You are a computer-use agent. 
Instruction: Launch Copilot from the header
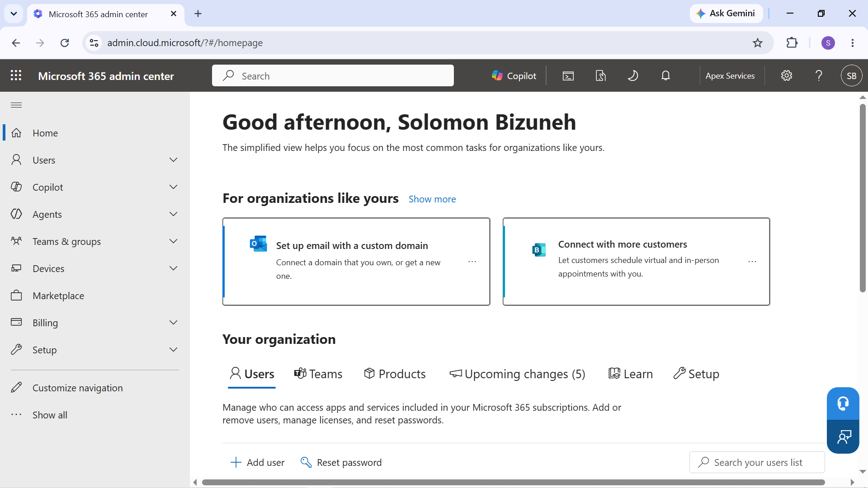(514, 76)
